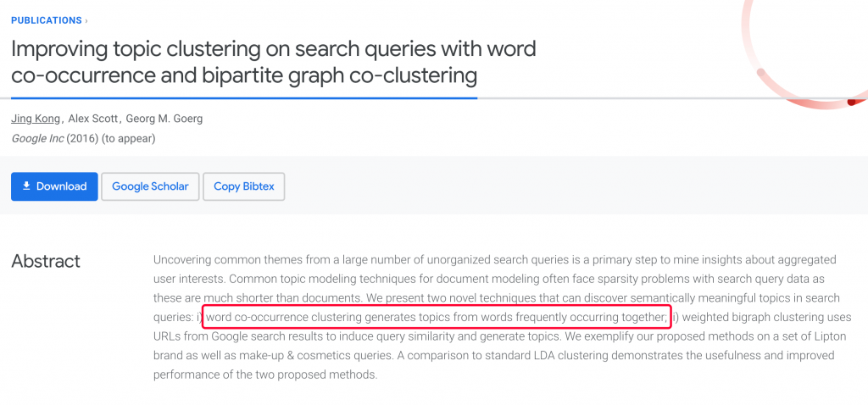Open the Google Scholar button

[150, 186]
